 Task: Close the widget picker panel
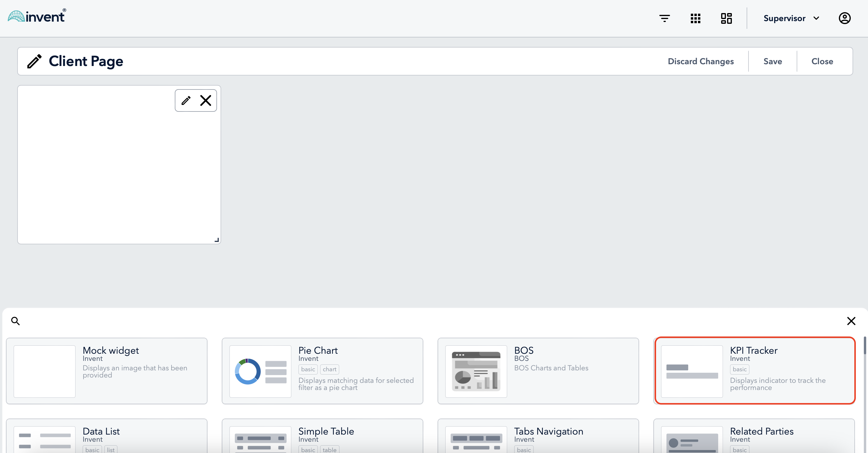(x=851, y=321)
